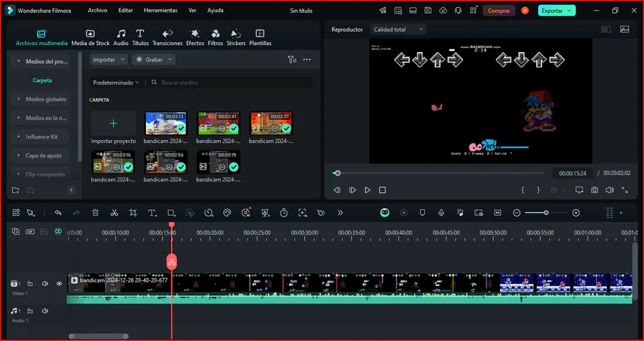This screenshot has height=341, width=644.
Task: Expand the Influence Kit section
Action: pos(40,137)
